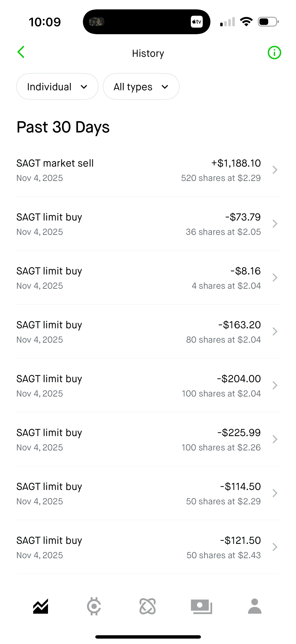The width and height of the screenshot is (296, 644).
Task: Open the investing chart tab icon
Action: (x=41, y=606)
